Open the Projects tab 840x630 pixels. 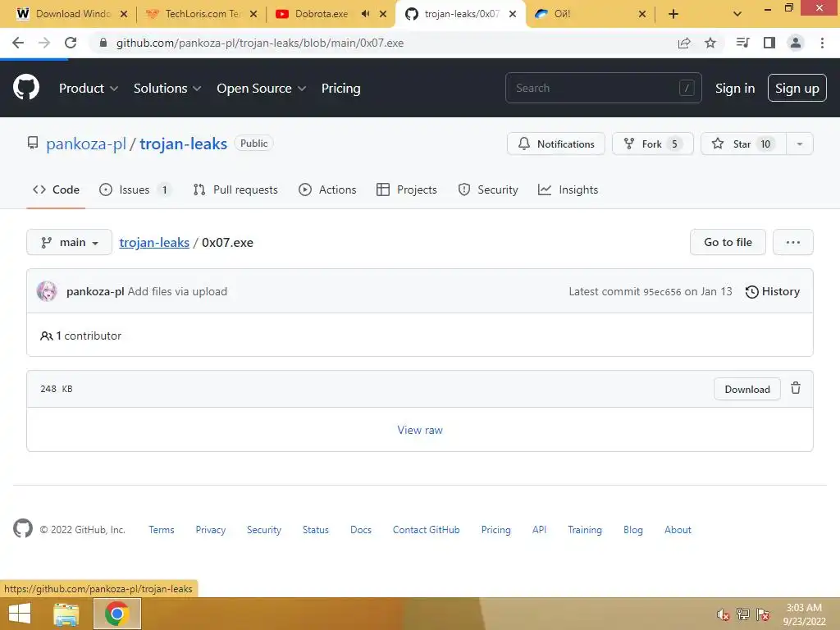point(407,189)
